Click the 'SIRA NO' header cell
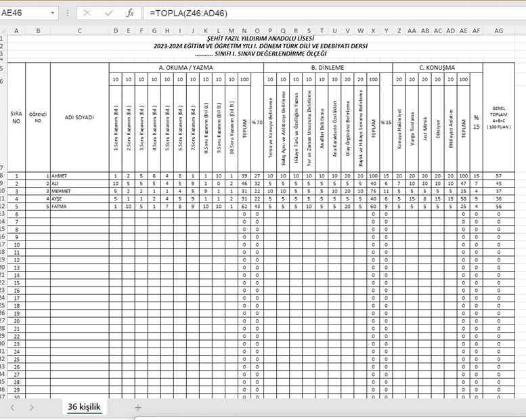 [16, 117]
